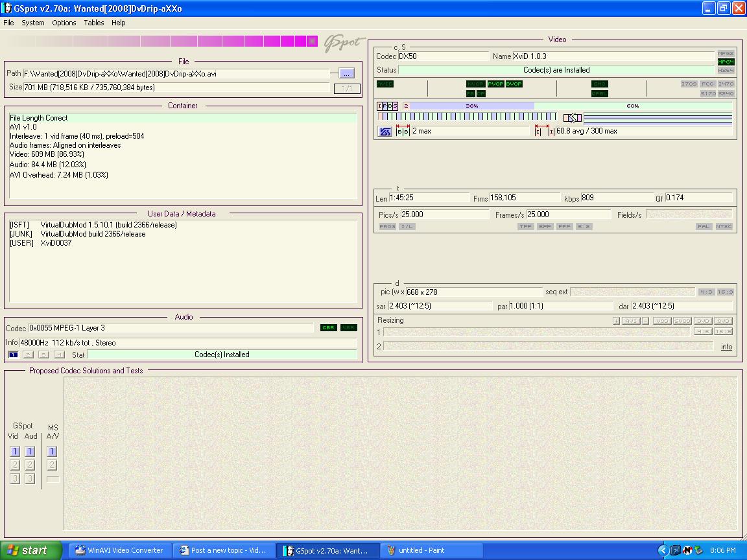
Task: Click GSpot Vid test button 2
Action: pyautogui.click(x=15, y=465)
